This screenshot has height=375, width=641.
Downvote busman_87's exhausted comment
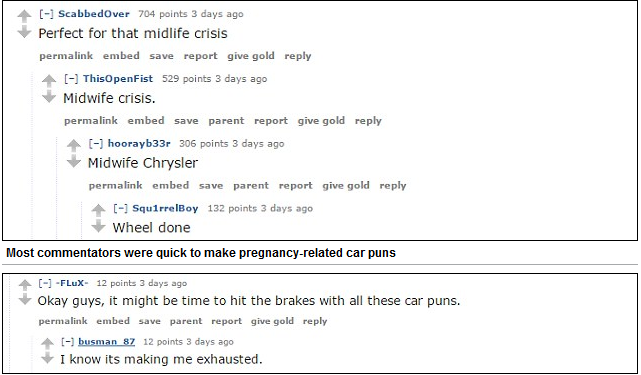pos(47,358)
